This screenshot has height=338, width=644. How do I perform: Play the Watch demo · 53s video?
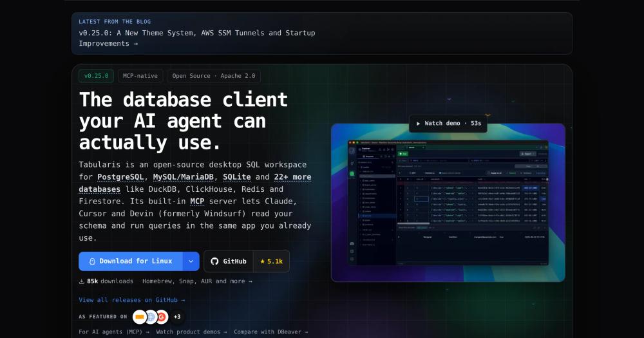448,124
